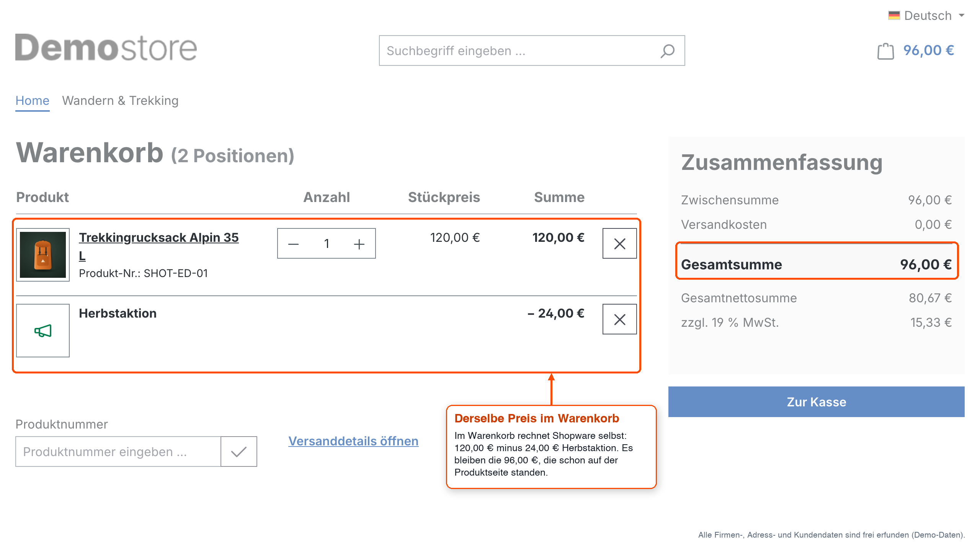The width and height of the screenshot is (980, 551).
Task: Select the – 24,00 € discount amount
Action: pos(556,313)
